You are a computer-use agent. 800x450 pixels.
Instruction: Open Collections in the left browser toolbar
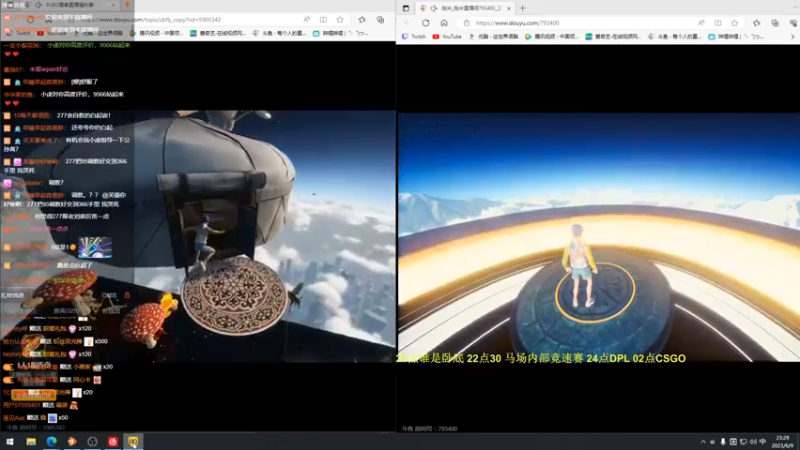[x=381, y=19]
